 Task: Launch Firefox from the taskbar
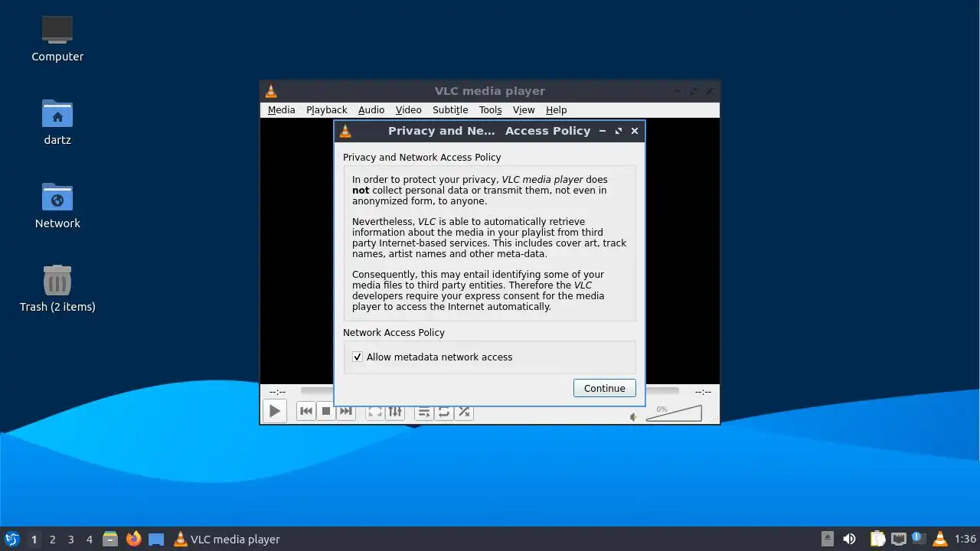point(134,539)
